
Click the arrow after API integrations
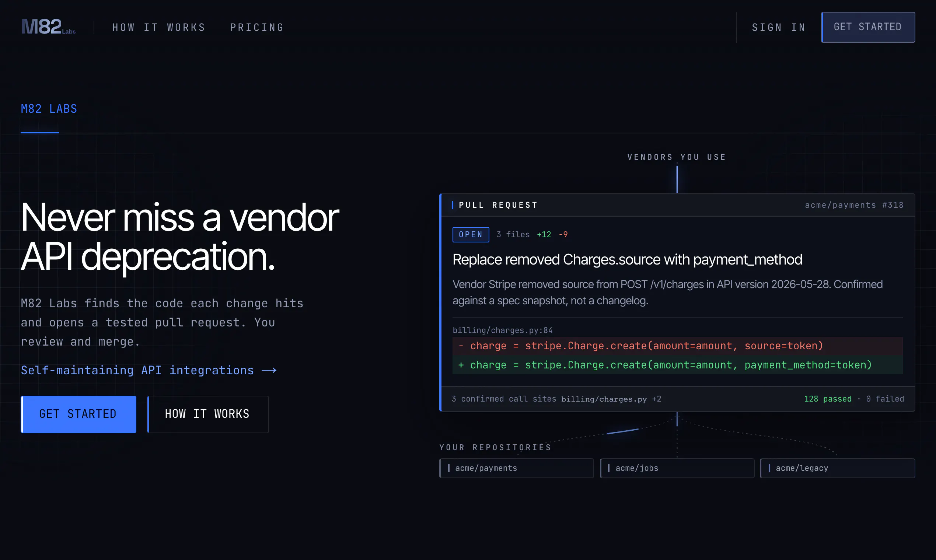tap(269, 371)
